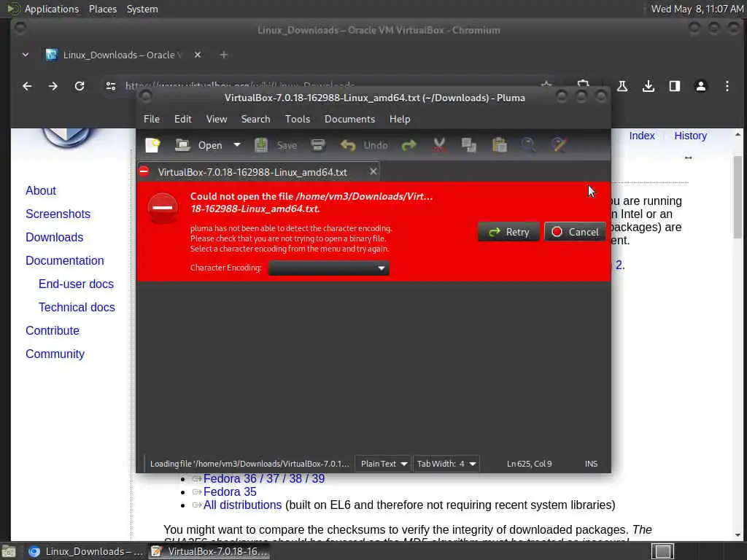Open Chrome Labs flask icon
This screenshot has height=560, width=747.
pos(622,86)
